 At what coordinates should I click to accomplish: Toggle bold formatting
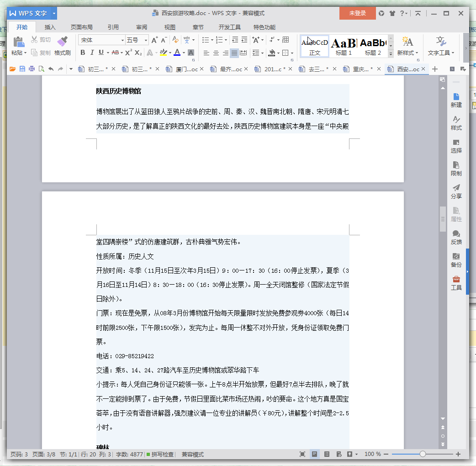(x=83, y=53)
